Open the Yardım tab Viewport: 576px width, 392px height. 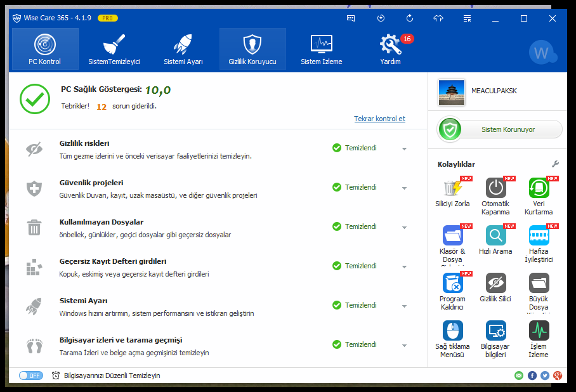(390, 49)
